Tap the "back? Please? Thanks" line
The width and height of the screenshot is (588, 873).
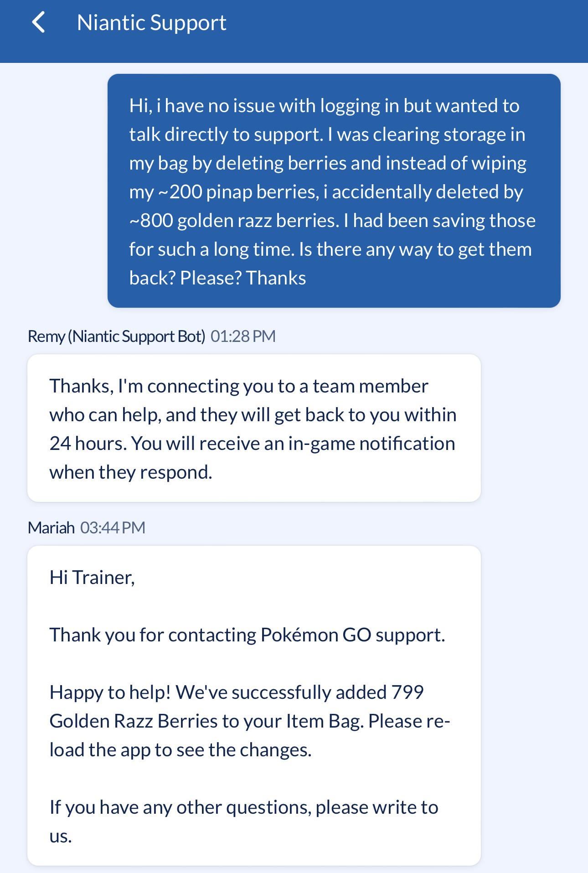pos(217,278)
